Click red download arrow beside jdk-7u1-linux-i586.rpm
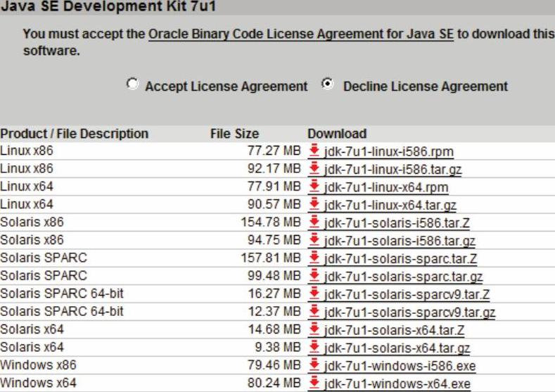The image size is (555, 392). pos(314,150)
